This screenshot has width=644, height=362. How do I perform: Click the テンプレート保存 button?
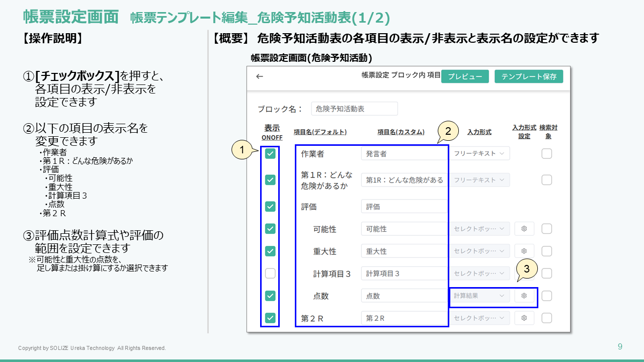tap(529, 76)
